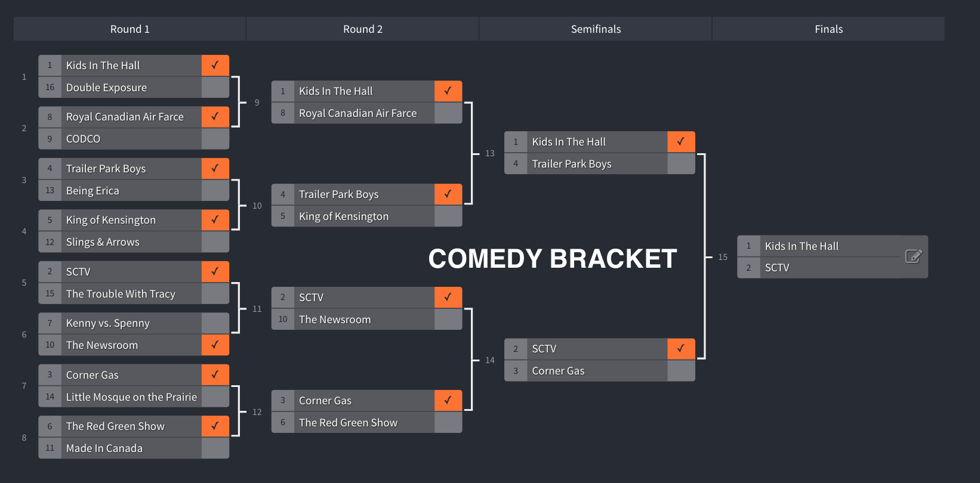Click the checkmark beside The Newsroom in Round 1
The width and height of the screenshot is (980, 483).
[215, 345]
